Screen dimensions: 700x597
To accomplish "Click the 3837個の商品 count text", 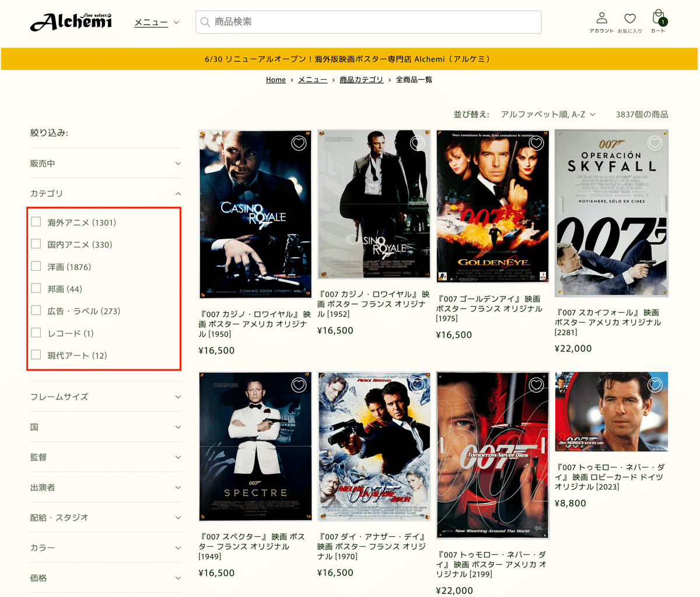I will [642, 114].
